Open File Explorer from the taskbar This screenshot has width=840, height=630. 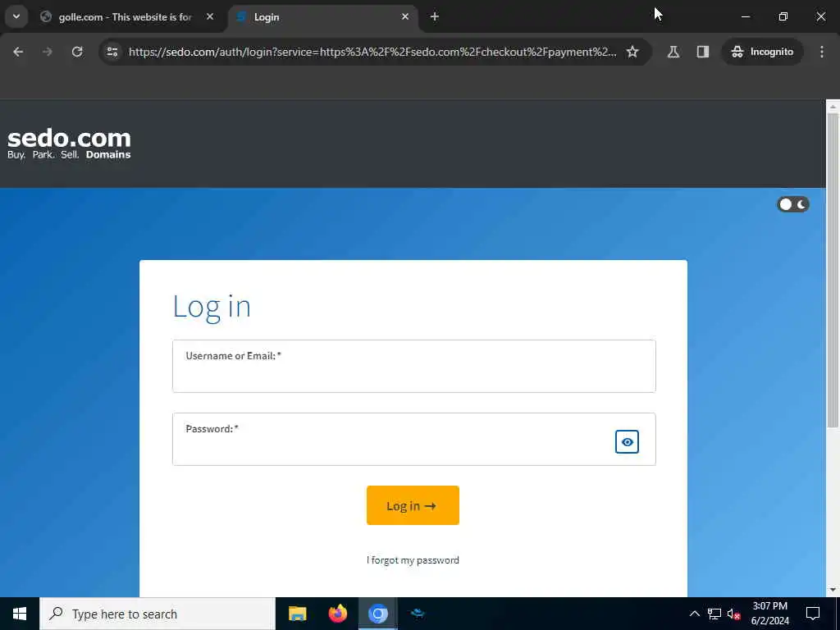(297, 614)
